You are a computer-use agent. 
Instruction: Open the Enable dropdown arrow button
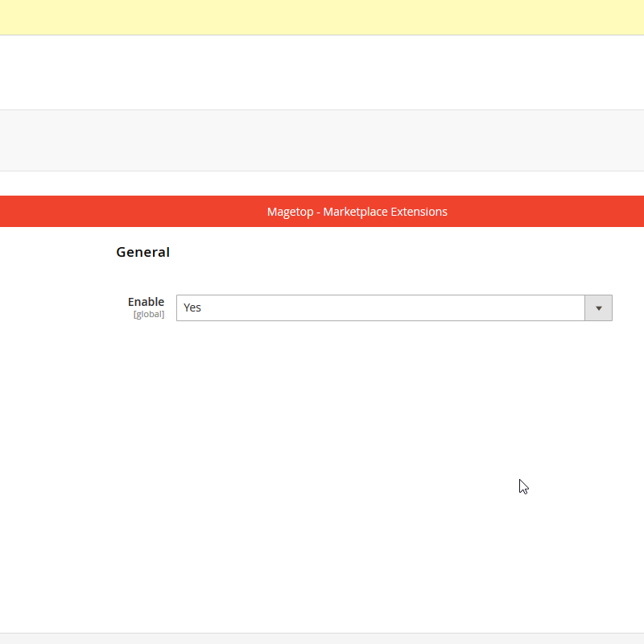tap(598, 308)
